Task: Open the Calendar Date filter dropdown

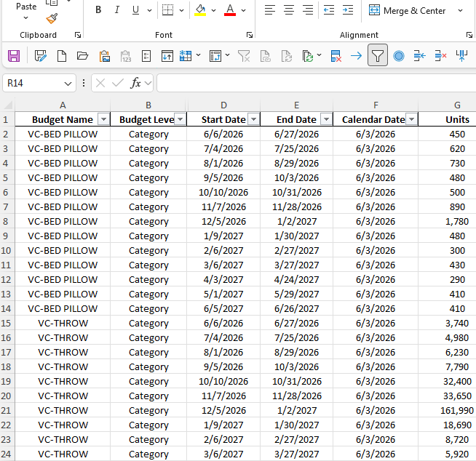Action: coord(412,119)
